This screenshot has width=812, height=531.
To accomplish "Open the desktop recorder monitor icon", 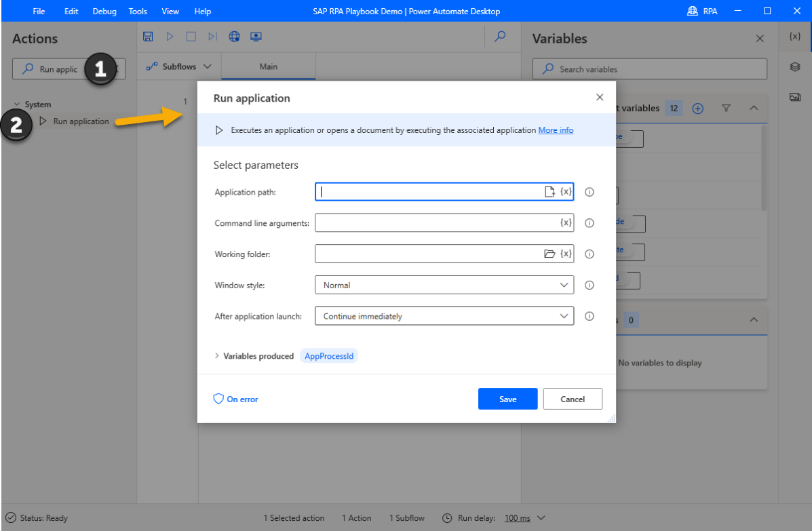I will (256, 36).
